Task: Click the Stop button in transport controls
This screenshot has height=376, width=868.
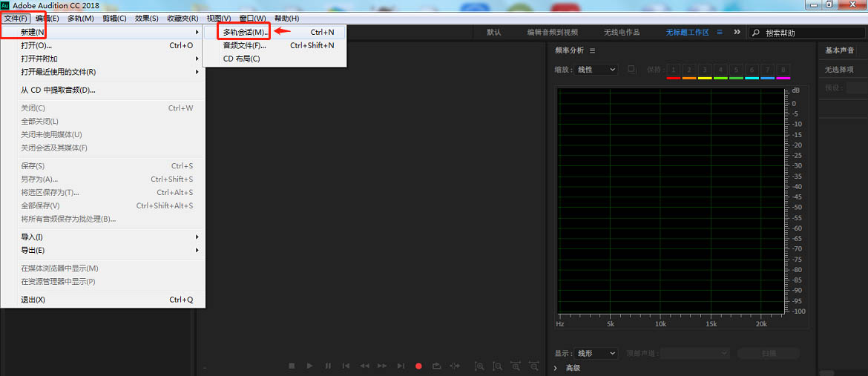Action: click(x=292, y=366)
